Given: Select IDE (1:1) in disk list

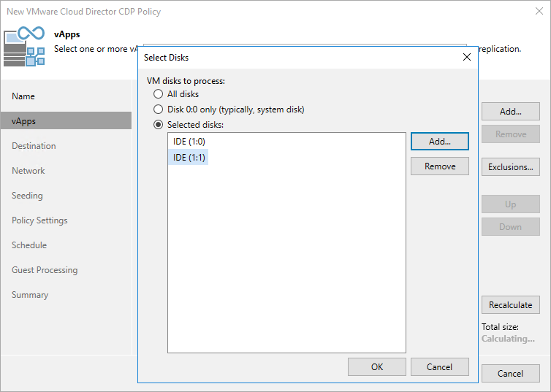Looking at the screenshot, I should 189,157.
